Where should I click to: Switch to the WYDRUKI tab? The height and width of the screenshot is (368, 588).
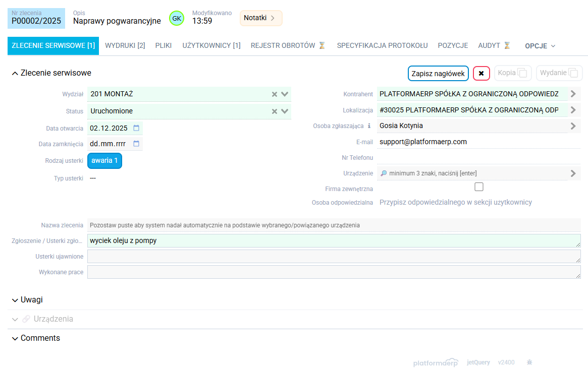point(126,45)
